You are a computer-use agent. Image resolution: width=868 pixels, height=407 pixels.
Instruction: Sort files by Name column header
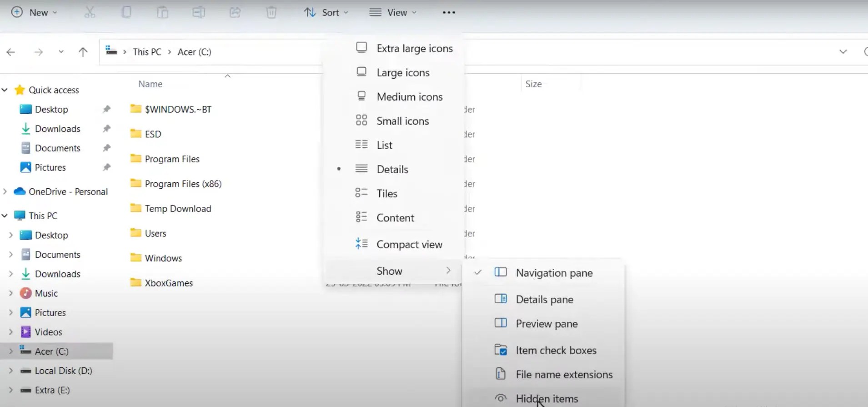150,84
